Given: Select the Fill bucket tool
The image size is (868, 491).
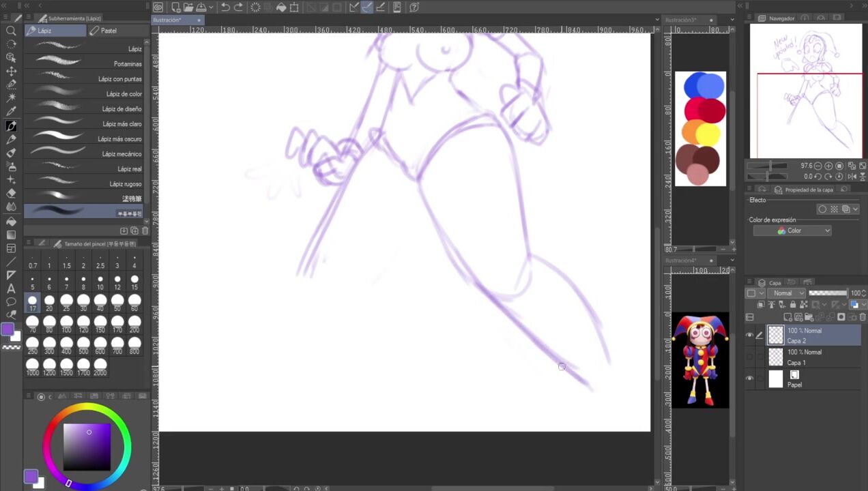Looking at the screenshot, I should 11,221.
